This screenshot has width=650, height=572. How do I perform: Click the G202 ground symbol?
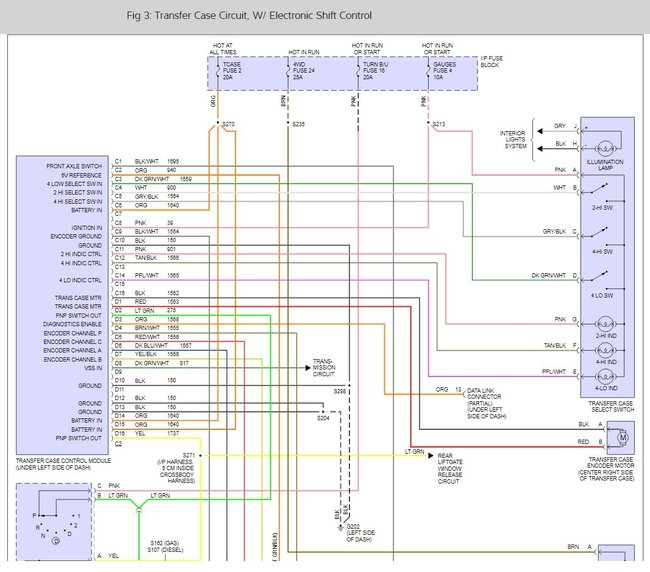click(x=341, y=528)
